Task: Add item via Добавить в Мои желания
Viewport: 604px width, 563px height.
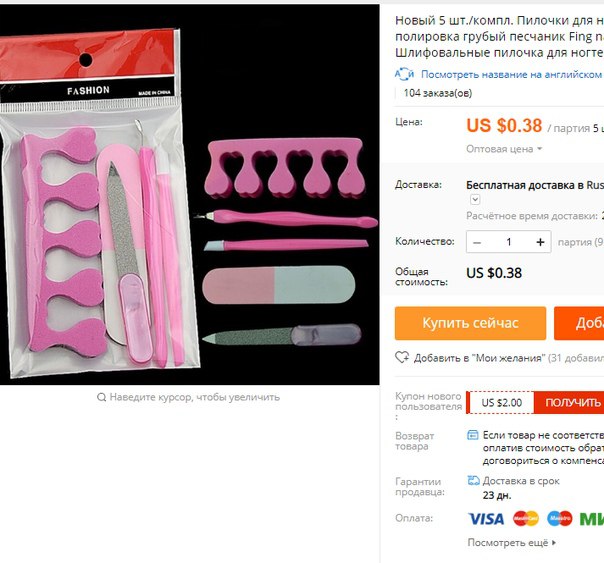Action: coord(479,358)
